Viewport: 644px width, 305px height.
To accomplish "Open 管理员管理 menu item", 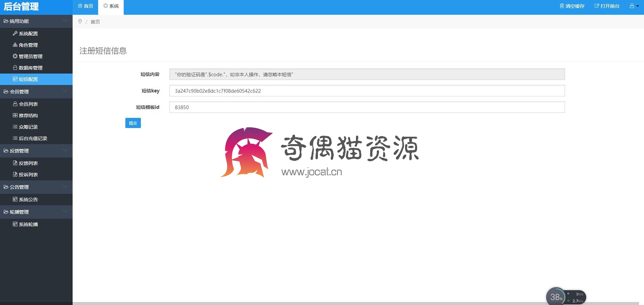I will point(36,56).
